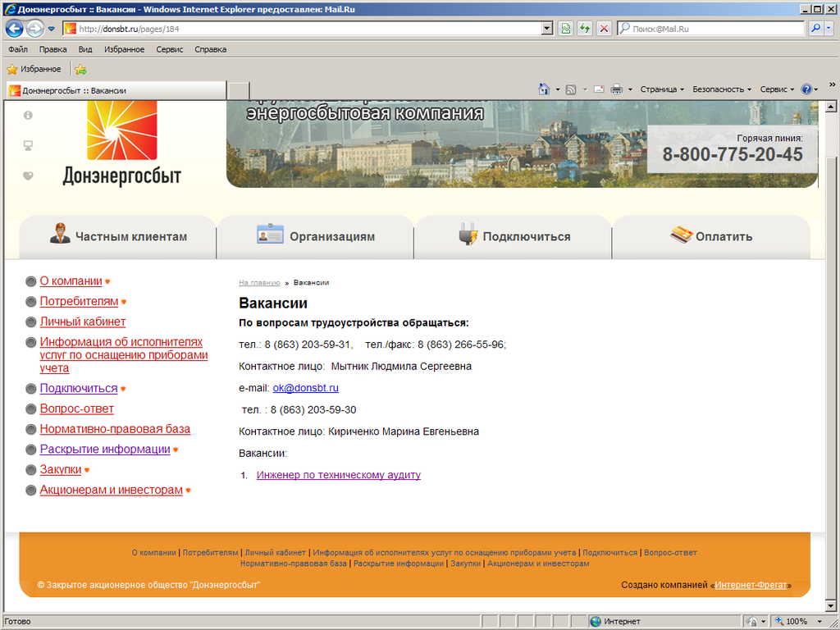Click the Интернет security zone globe icon

coord(596,622)
